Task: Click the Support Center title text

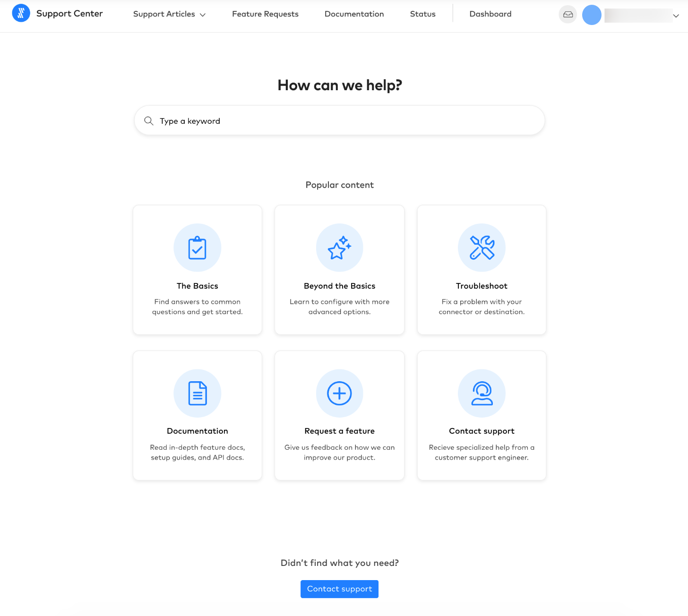Action: 69,14
